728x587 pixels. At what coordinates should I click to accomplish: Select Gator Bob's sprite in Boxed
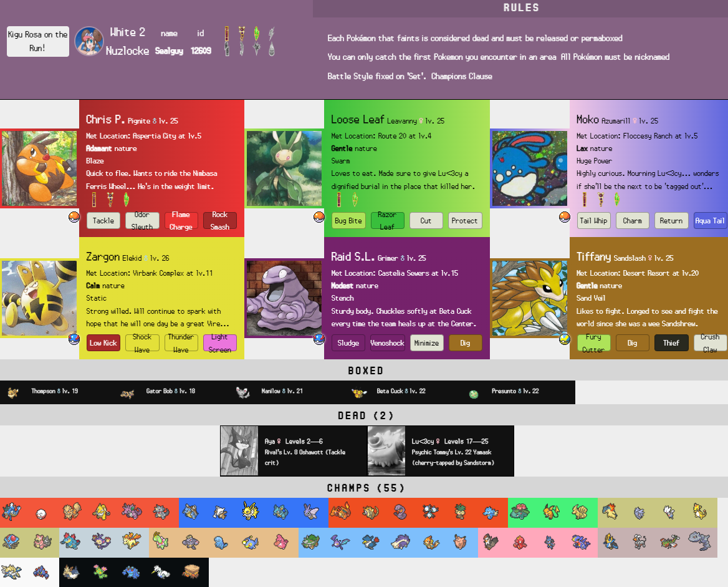pos(127,394)
